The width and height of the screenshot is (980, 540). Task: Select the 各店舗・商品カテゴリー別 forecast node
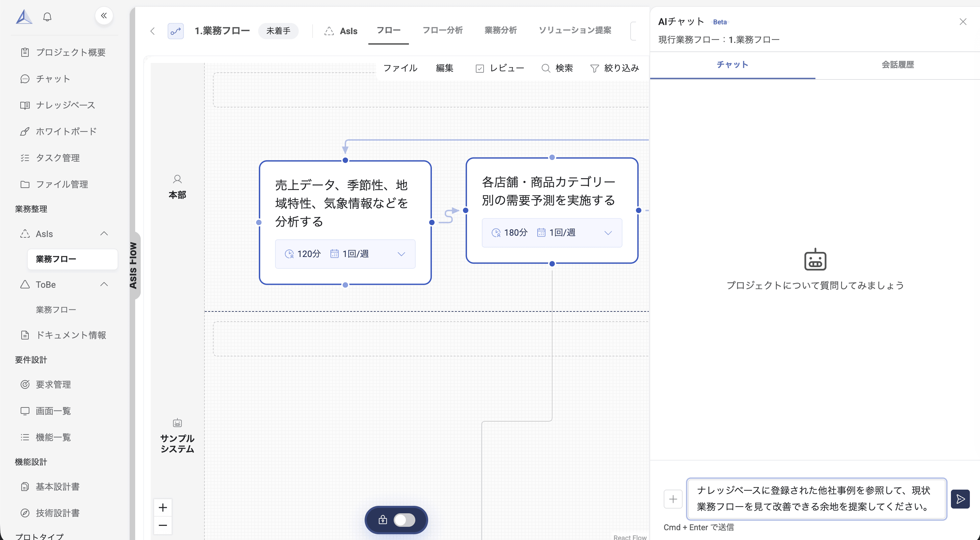tap(552, 210)
